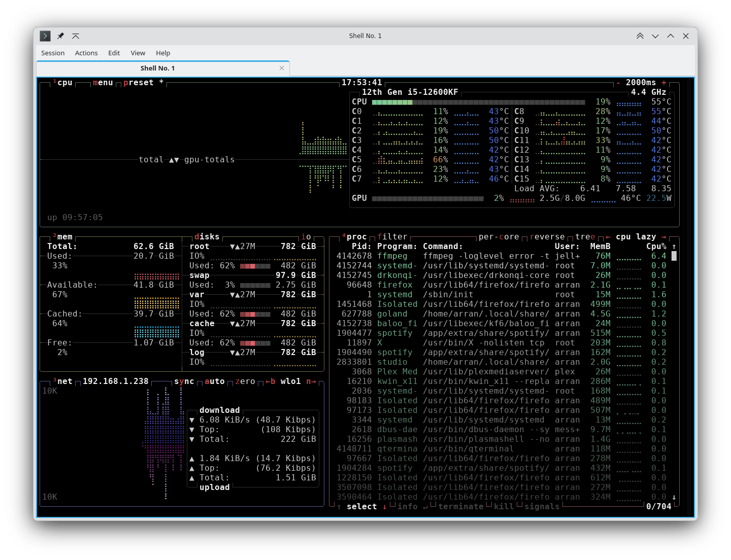This screenshot has width=731, height=560.
Task: Click the signals button at bottom
Action: click(x=542, y=507)
